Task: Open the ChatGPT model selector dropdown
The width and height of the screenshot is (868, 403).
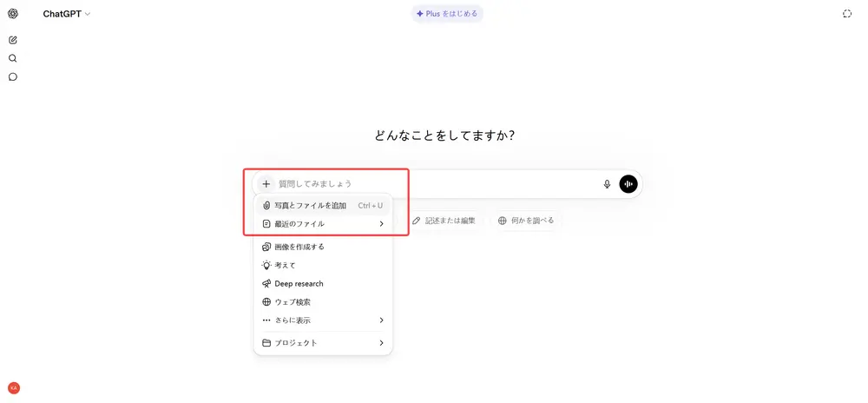Action: coord(67,14)
